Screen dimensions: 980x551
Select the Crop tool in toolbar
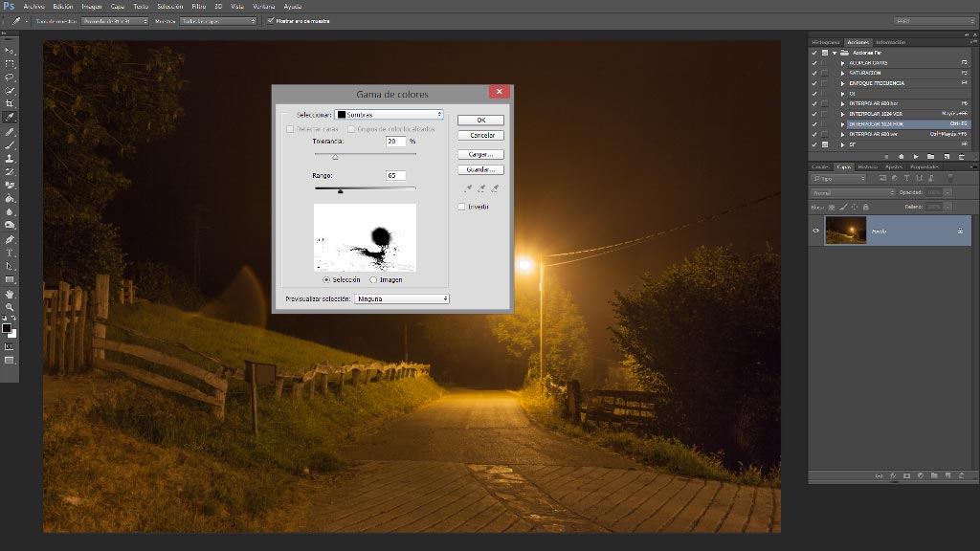pyautogui.click(x=10, y=103)
